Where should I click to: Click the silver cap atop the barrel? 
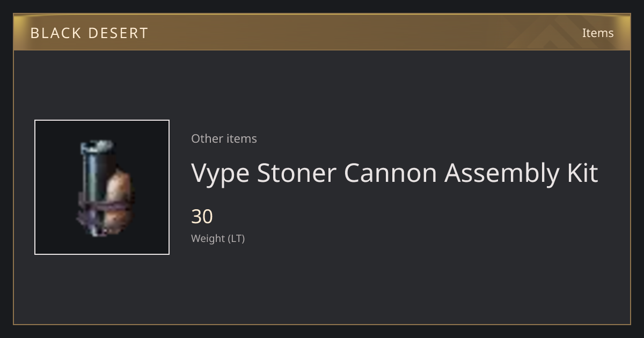pos(98,146)
